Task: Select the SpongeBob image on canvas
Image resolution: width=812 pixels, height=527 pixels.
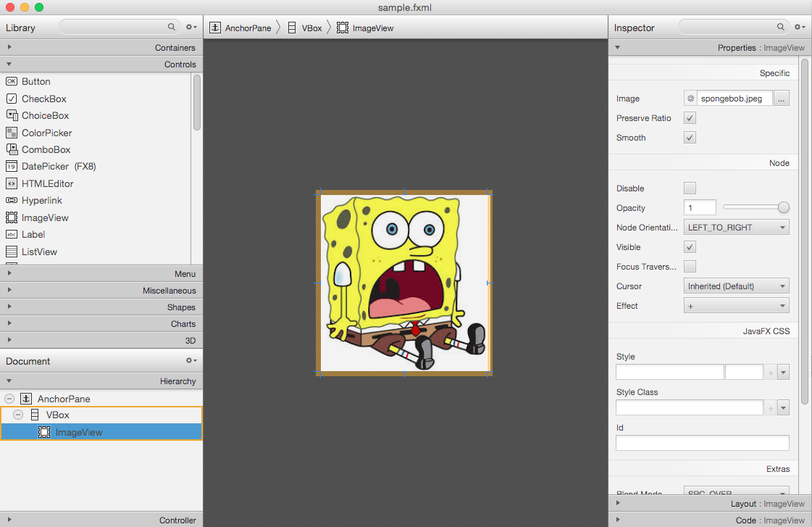Action: pyautogui.click(x=404, y=283)
